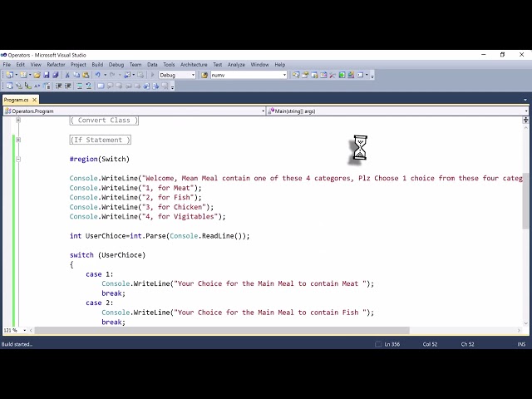Click the Open File folder icon
The image size is (532, 399).
coord(37,75)
